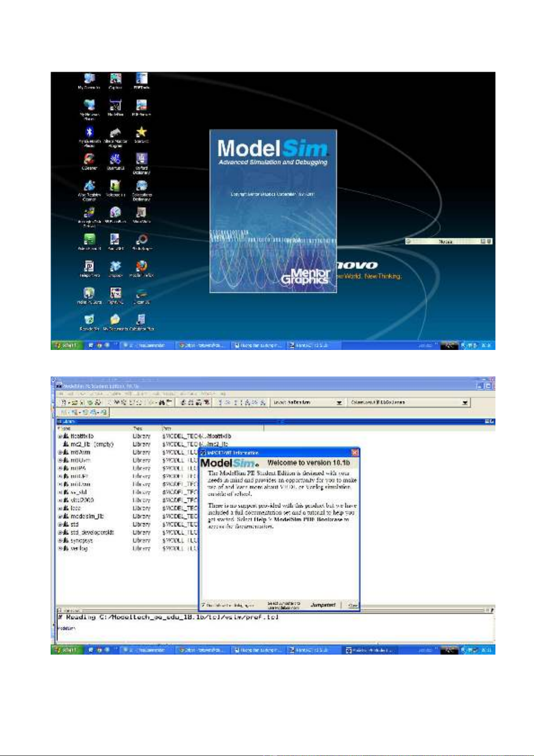Open the Recycle Bin desktop icon
Viewport: 534px width, 756px height.
[89, 322]
